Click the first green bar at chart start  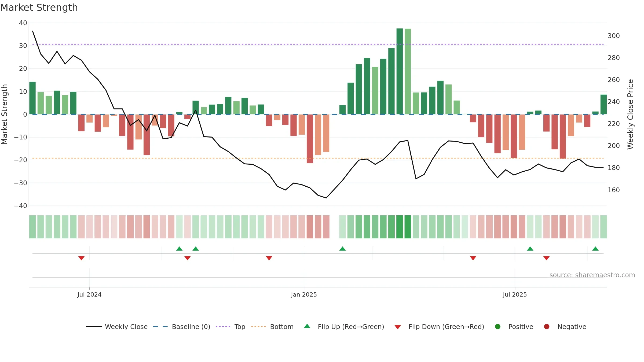tap(32, 98)
